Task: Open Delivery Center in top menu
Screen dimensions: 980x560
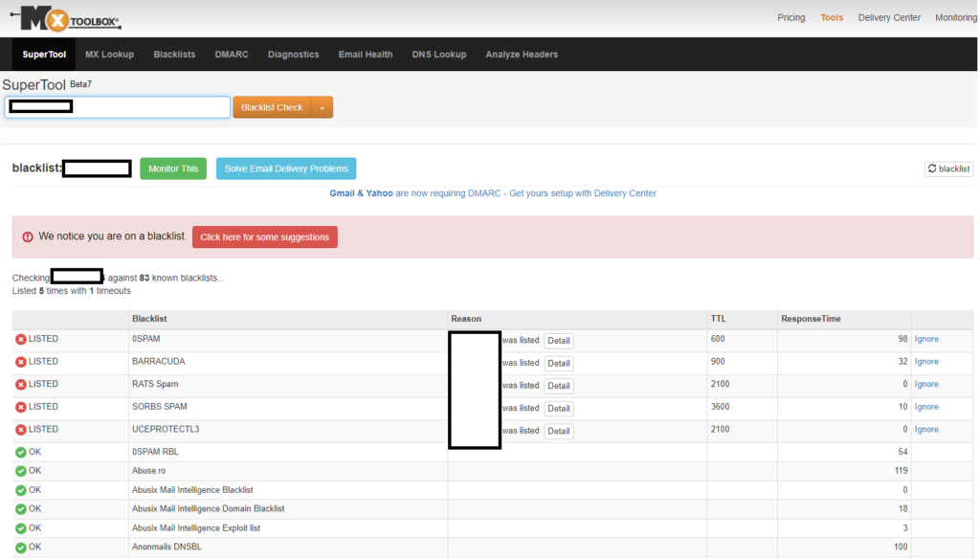Action: tap(889, 17)
